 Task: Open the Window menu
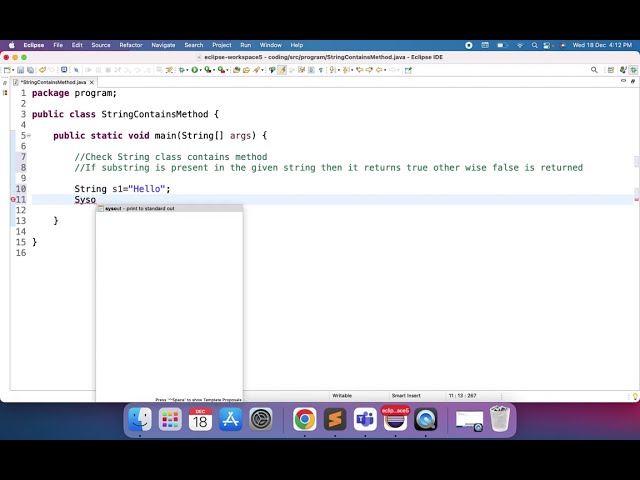coord(271,45)
